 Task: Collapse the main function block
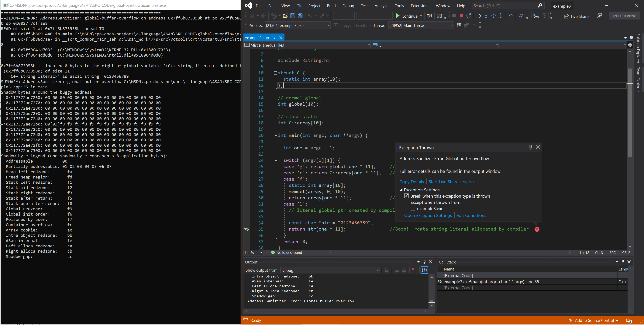pos(275,136)
